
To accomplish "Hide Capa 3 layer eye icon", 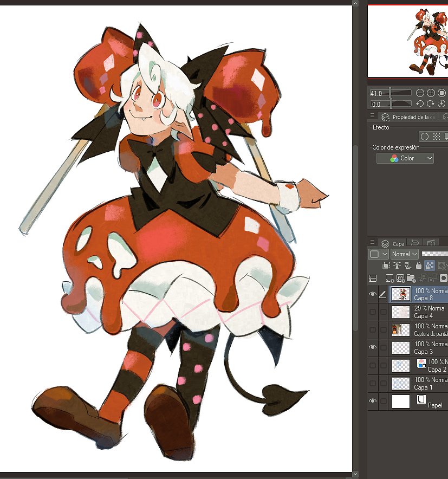I will (x=373, y=347).
